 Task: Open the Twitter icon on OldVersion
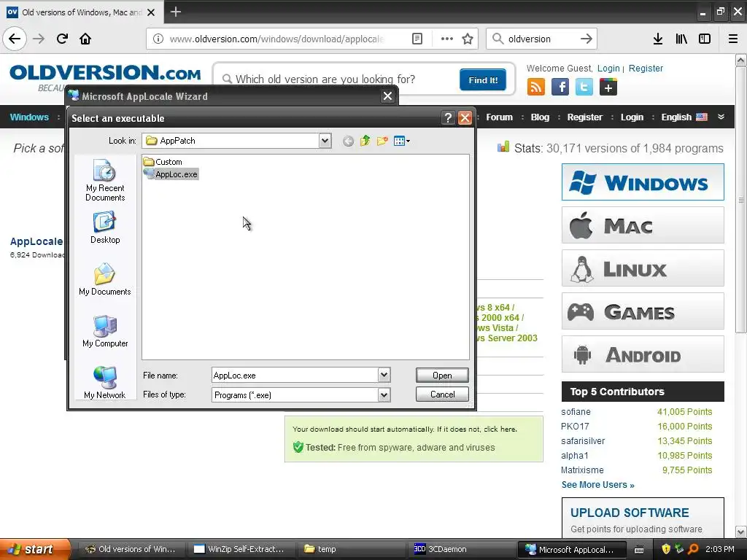[584, 87]
